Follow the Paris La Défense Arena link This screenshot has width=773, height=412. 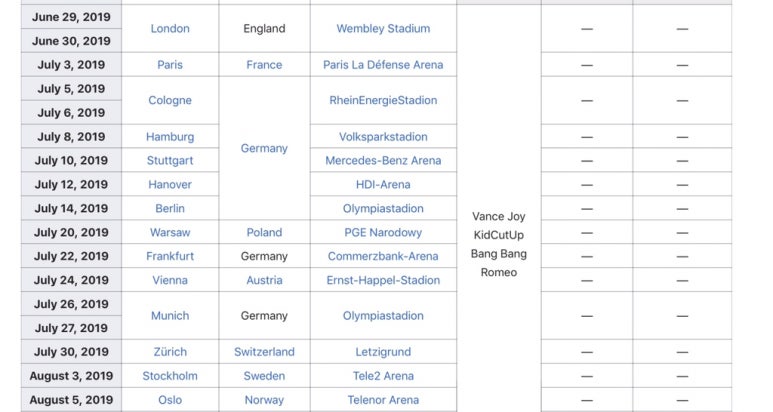(383, 65)
